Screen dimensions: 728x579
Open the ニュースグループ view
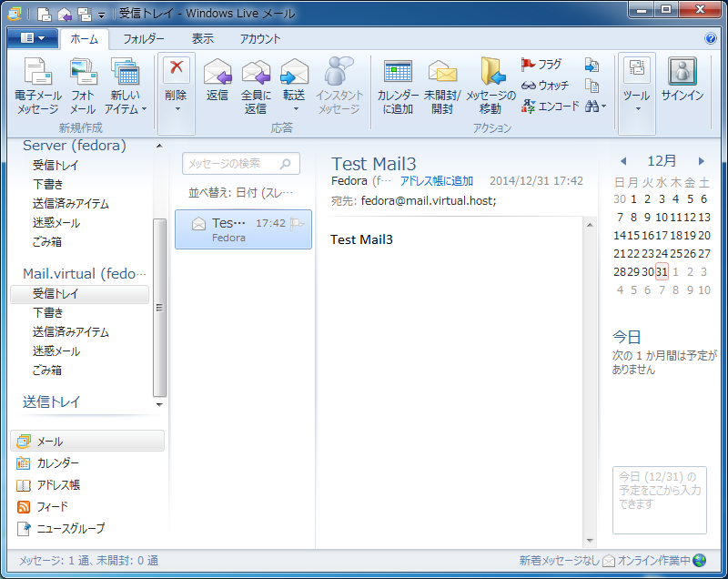[x=61, y=528]
